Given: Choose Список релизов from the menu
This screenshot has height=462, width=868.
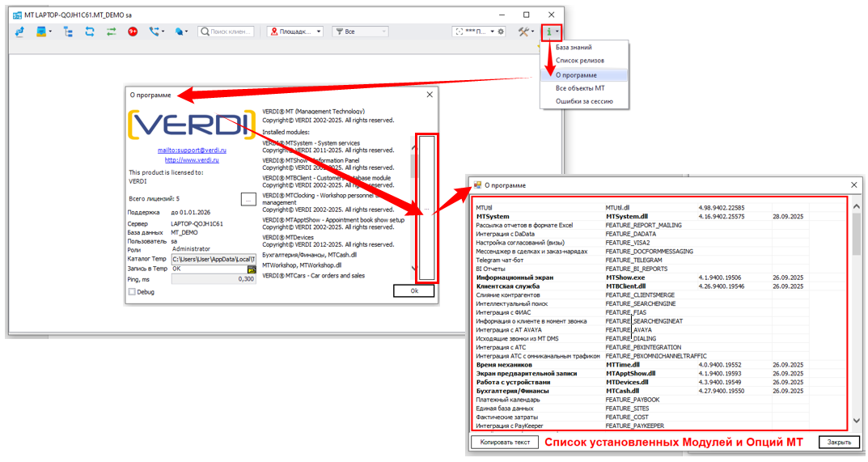Looking at the screenshot, I should (x=579, y=61).
